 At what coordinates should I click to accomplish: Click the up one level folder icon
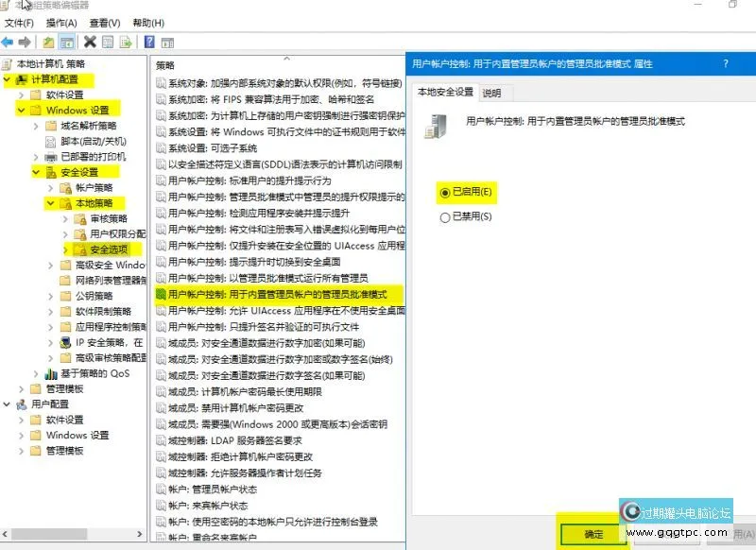[49, 43]
